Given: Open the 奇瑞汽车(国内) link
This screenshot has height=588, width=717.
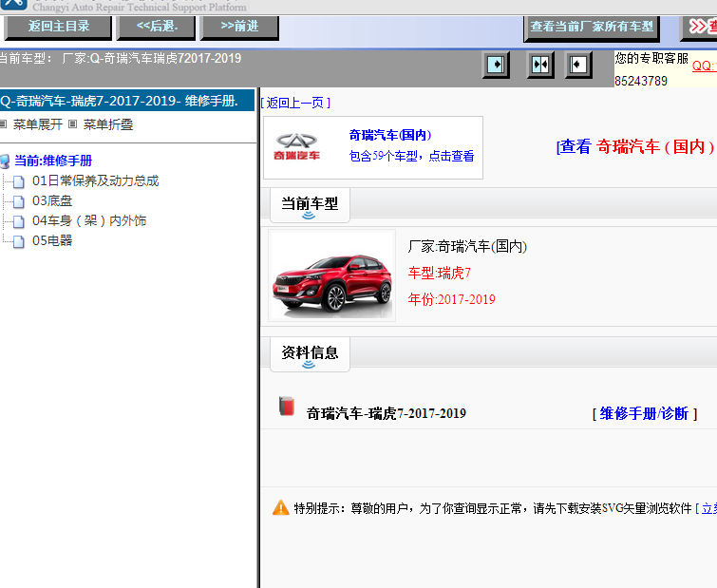Looking at the screenshot, I should (x=390, y=135).
